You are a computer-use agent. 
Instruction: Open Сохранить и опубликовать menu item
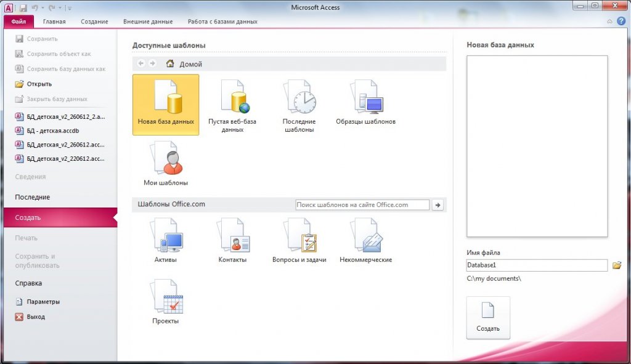(38, 261)
